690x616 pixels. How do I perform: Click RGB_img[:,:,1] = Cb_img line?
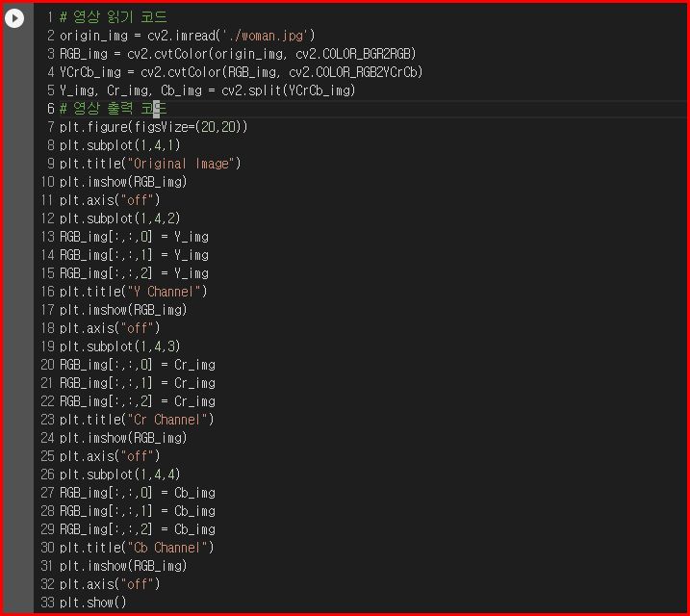point(138,511)
